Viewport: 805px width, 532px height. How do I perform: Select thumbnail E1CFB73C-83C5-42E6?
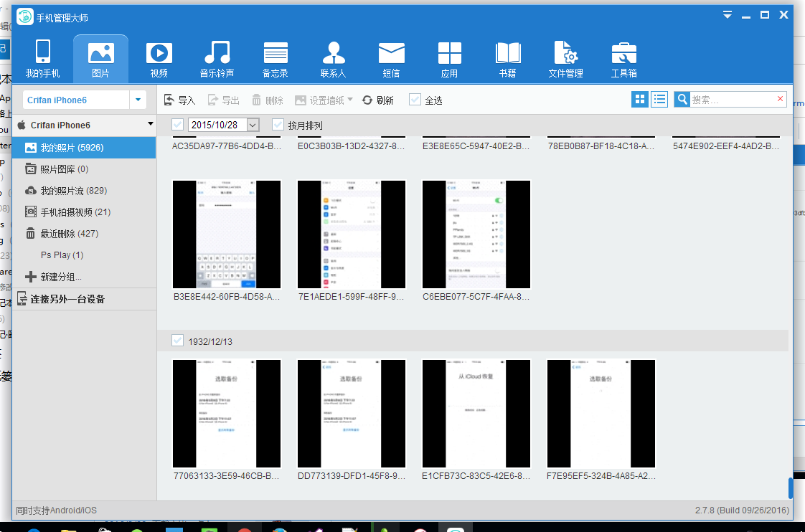coord(476,414)
